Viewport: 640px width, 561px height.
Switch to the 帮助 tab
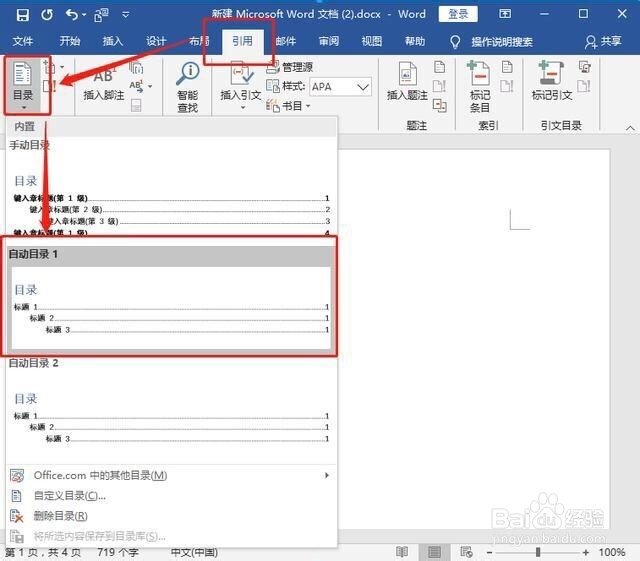(415, 41)
